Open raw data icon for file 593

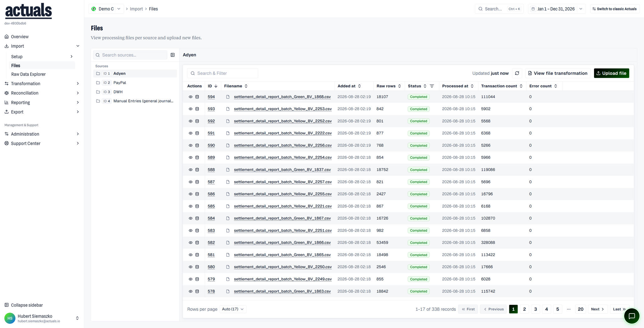click(197, 109)
